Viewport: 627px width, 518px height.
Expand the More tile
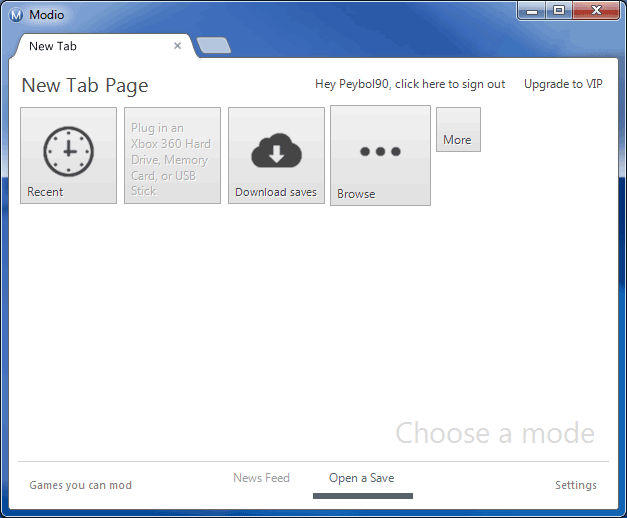(x=458, y=130)
